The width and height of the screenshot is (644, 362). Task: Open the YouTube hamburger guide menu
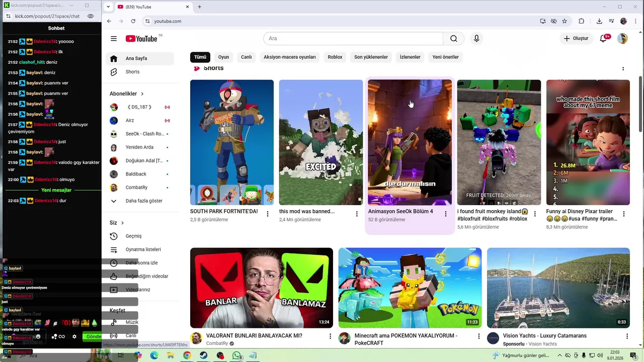(x=114, y=39)
